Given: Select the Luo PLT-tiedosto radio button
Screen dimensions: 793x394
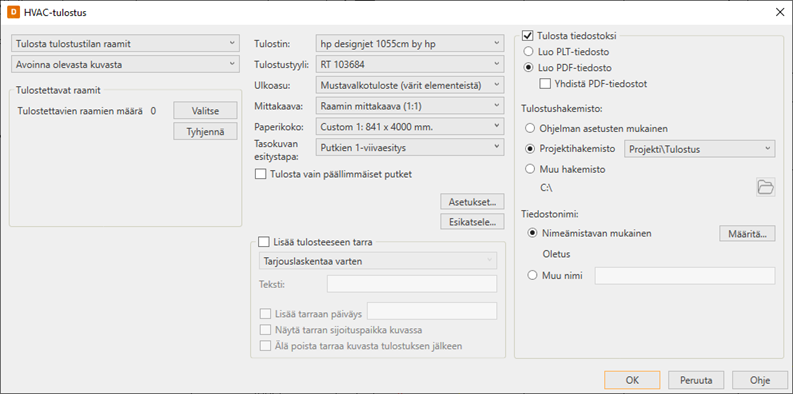Looking at the screenshot, I should point(529,52).
